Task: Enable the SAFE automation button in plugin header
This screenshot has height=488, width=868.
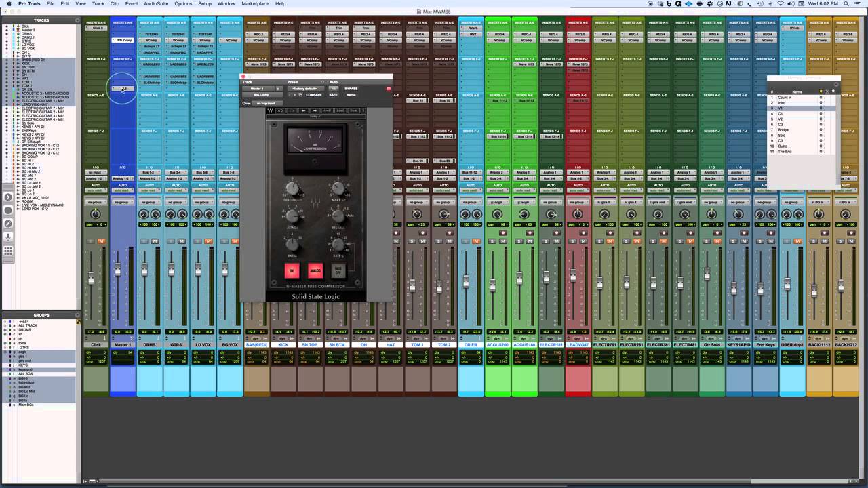Action: pyautogui.click(x=334, y=95)
